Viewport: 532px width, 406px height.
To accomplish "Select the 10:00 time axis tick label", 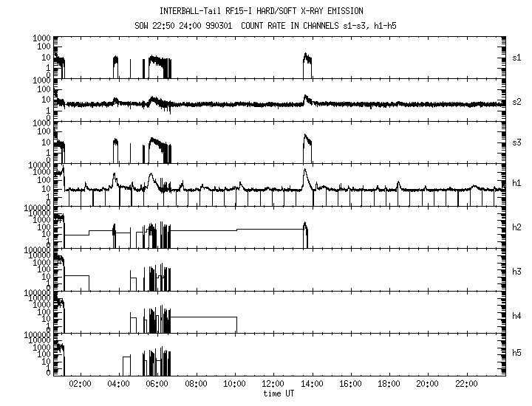I will (x=235, y=384).
